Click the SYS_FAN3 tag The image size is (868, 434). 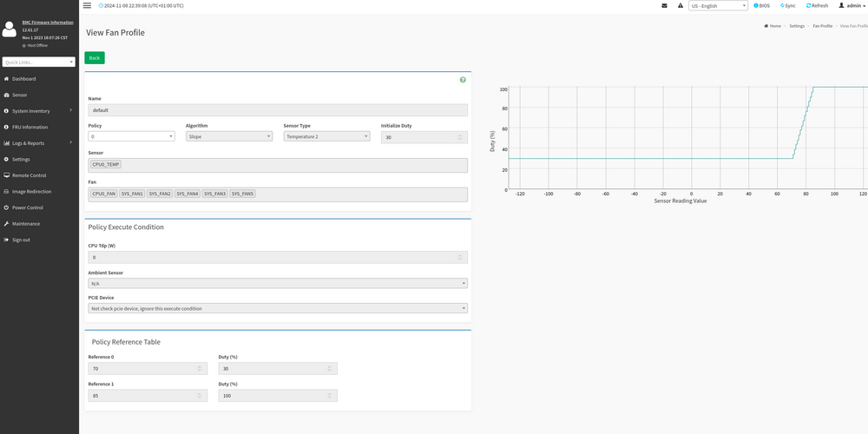[x=215, y=194]
